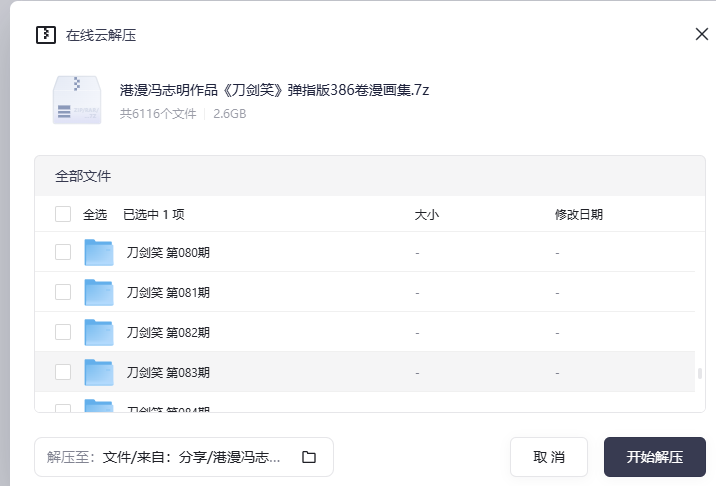Click the 全部文件 breadcrumb
The image size is (716, 486).
pyautogui.click(x=83, y=176)
